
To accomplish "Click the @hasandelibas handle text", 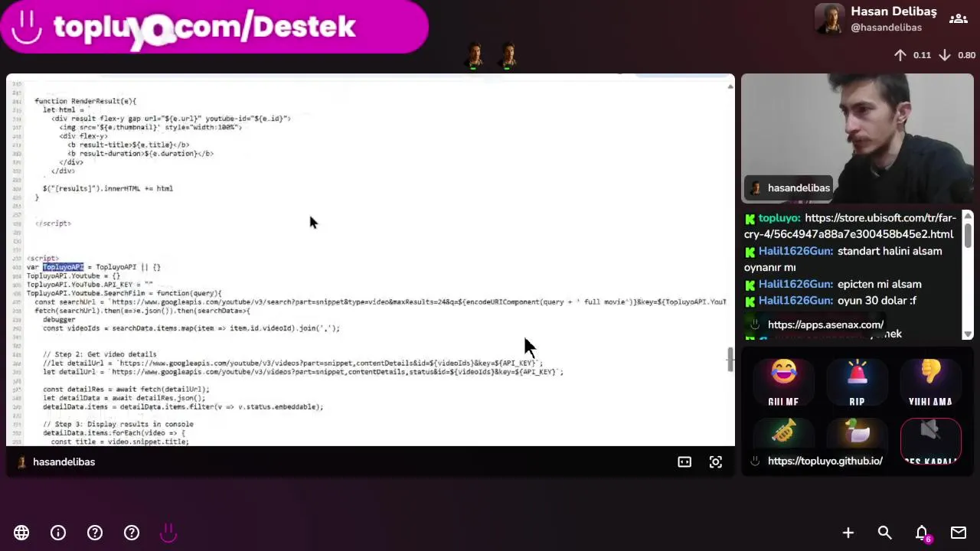I will tap(886, 28).
